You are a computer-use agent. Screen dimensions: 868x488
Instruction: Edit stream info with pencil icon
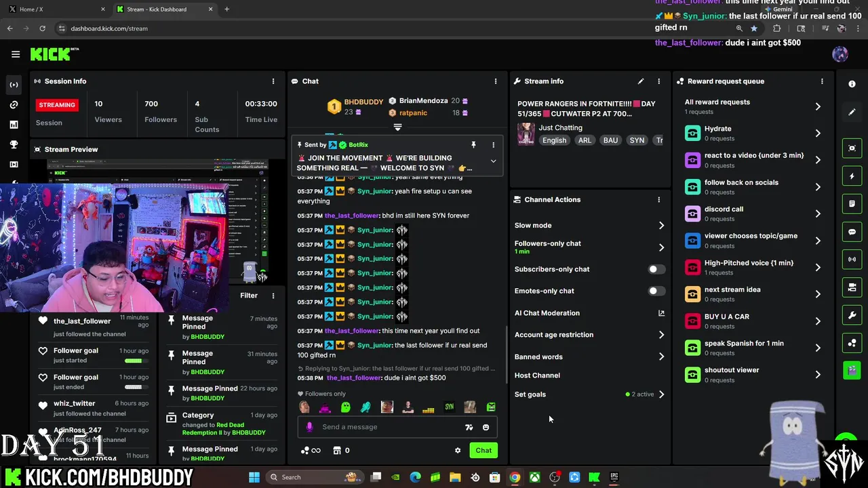[x=641, y=81]
